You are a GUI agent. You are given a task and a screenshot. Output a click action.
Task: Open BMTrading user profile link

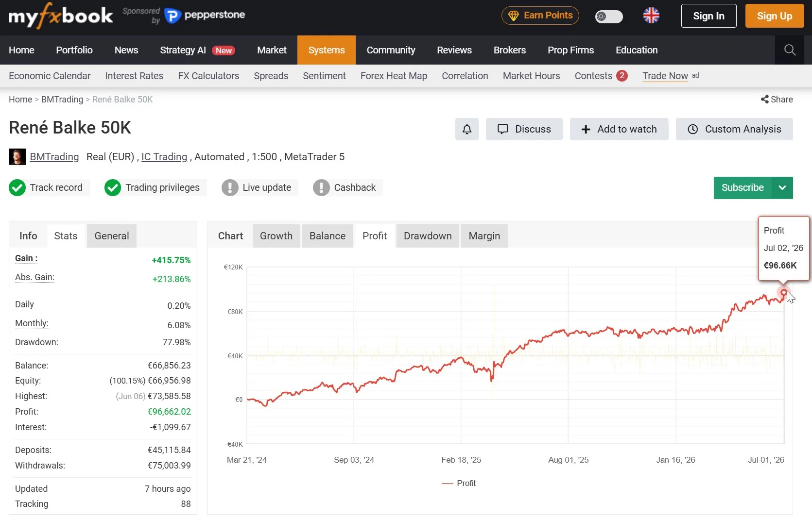click(54, 157)
